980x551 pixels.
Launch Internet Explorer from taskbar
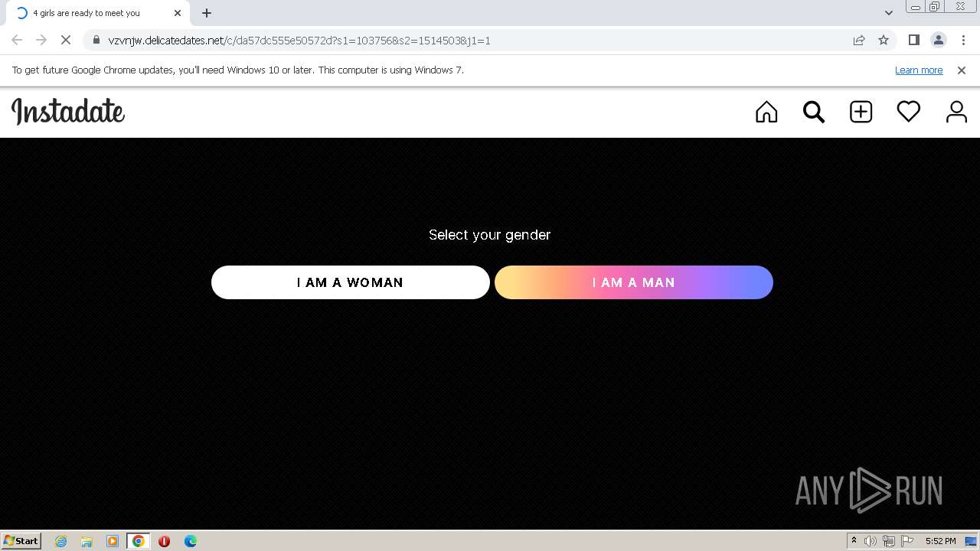[x=60, y=541]
